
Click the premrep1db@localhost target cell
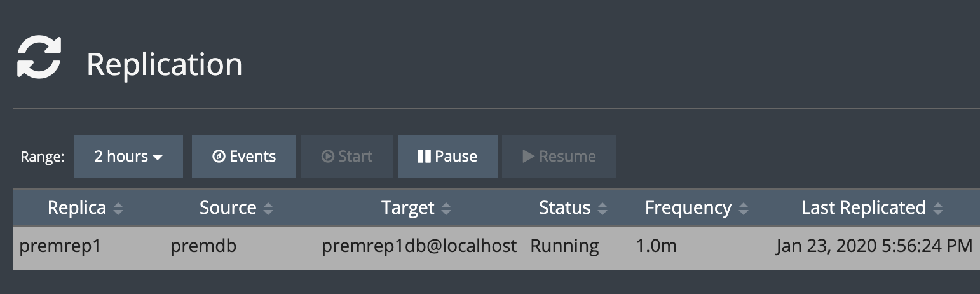[419, 246]
